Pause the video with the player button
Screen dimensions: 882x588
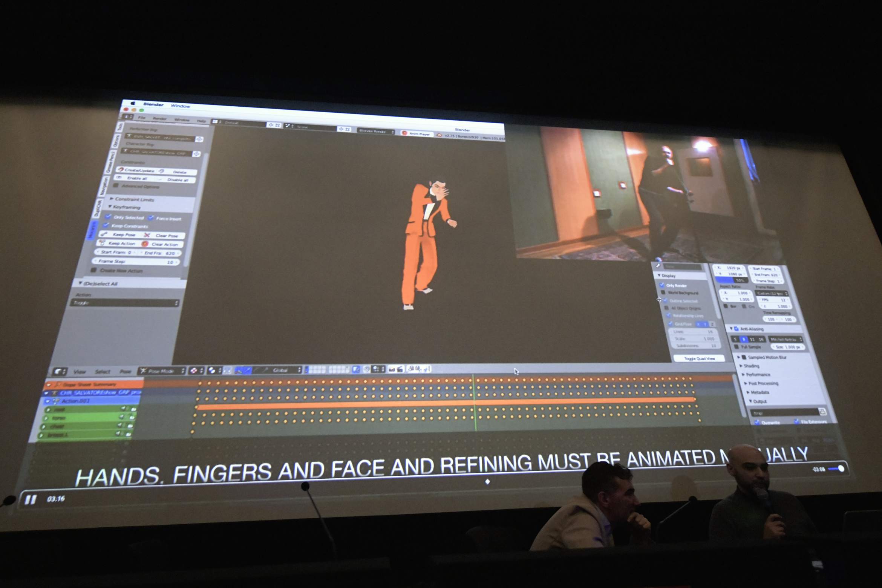31,500
